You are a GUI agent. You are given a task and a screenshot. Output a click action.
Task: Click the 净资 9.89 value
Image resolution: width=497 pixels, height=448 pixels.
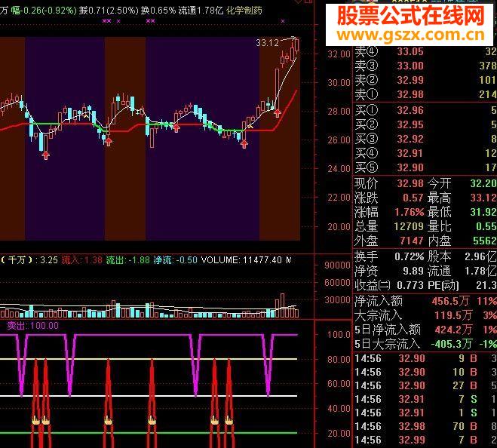[x=413, y=271]
